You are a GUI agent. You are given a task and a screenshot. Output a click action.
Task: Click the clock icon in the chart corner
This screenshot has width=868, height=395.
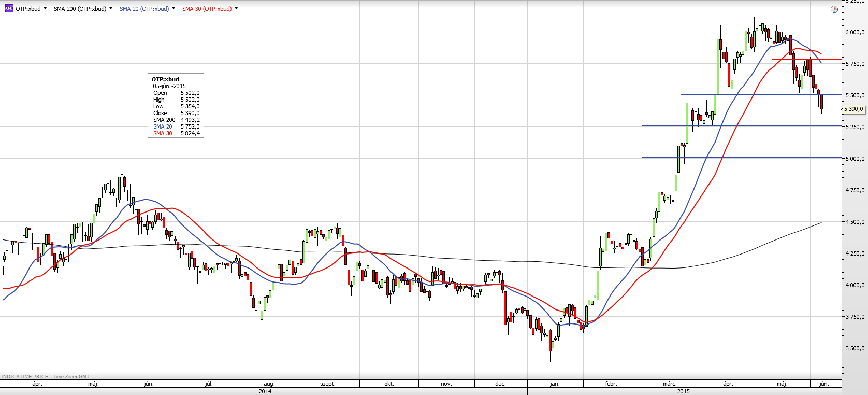pyautogui.click(x=834, y=9)
